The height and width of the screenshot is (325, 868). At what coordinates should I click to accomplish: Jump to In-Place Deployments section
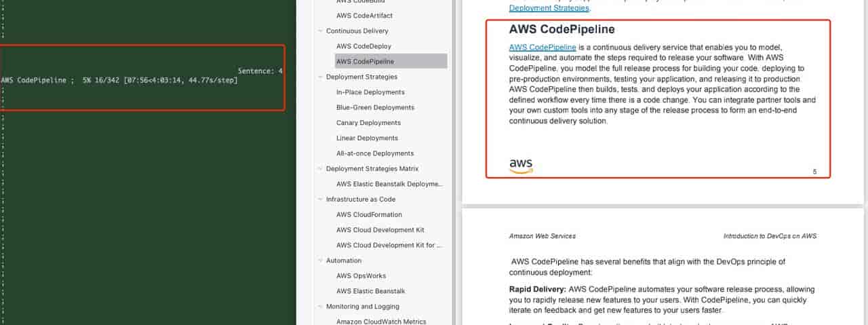[x=370, y=92]
